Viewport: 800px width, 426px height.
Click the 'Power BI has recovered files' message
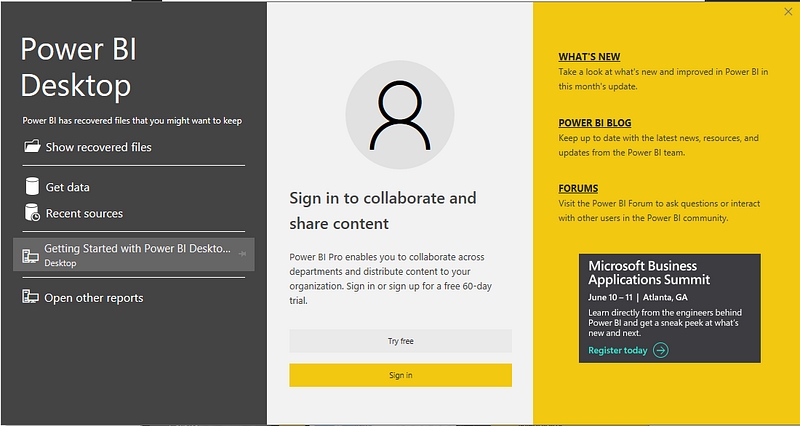click(132, 121)
